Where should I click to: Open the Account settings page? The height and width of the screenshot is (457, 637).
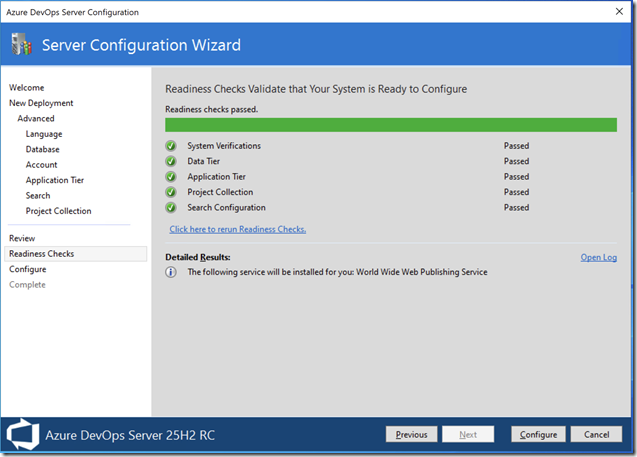[x=41, y=165]
